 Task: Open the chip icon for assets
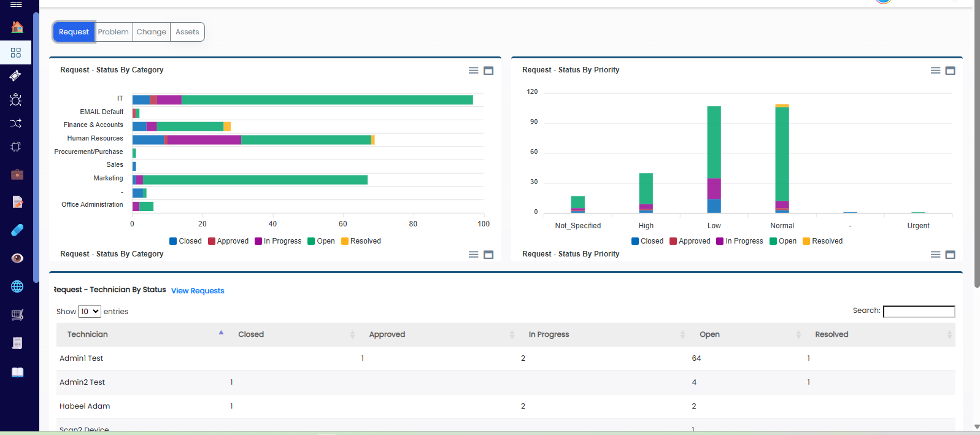click(x=16, y=147)
